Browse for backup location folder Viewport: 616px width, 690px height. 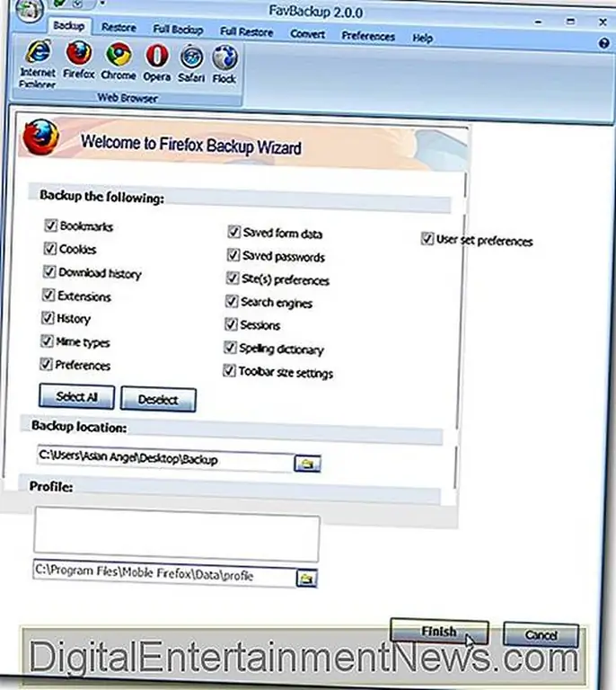(x=307, y=464)
